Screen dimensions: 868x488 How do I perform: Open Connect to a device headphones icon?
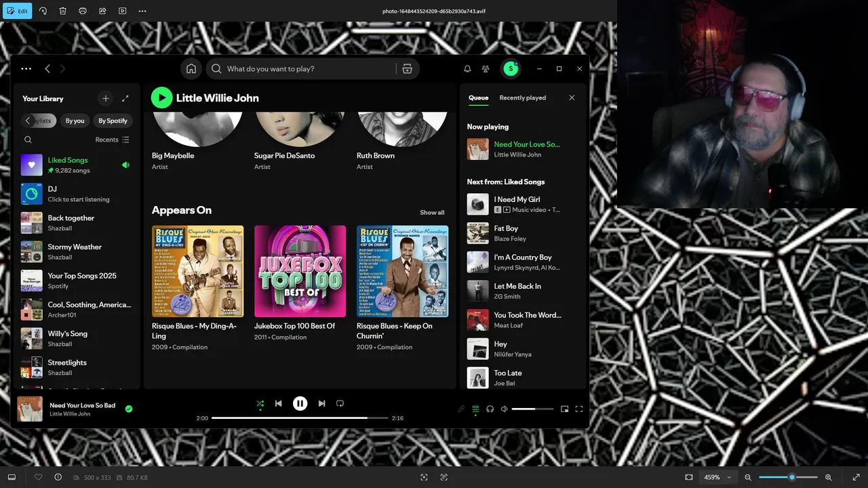(x=490, y=409)
